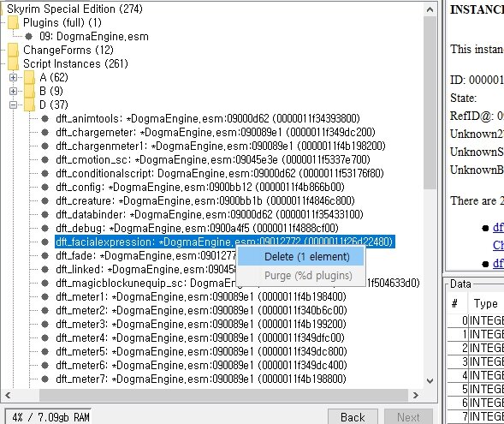Image resolution: width=504 pixels, height=424 pixels.
Task: Click the scroll up arrow of the tree
Action: point(430,10)
